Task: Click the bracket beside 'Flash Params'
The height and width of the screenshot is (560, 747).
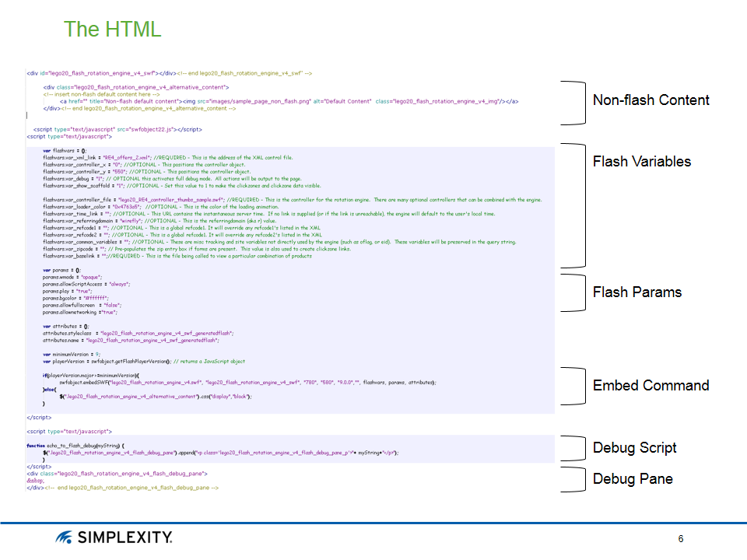Action: (577, 292)
